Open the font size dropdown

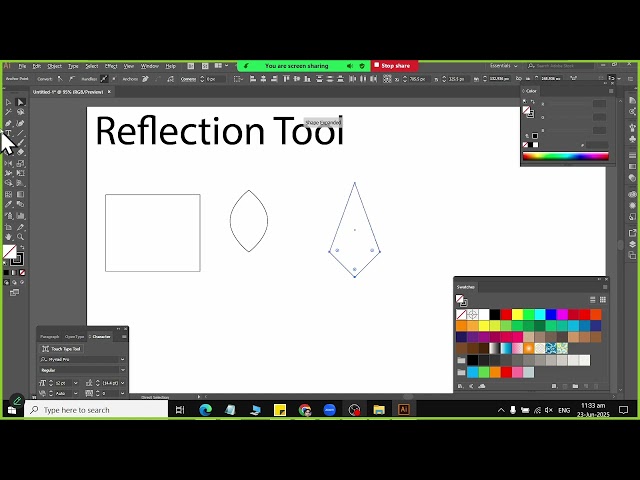tap(76, 383)
